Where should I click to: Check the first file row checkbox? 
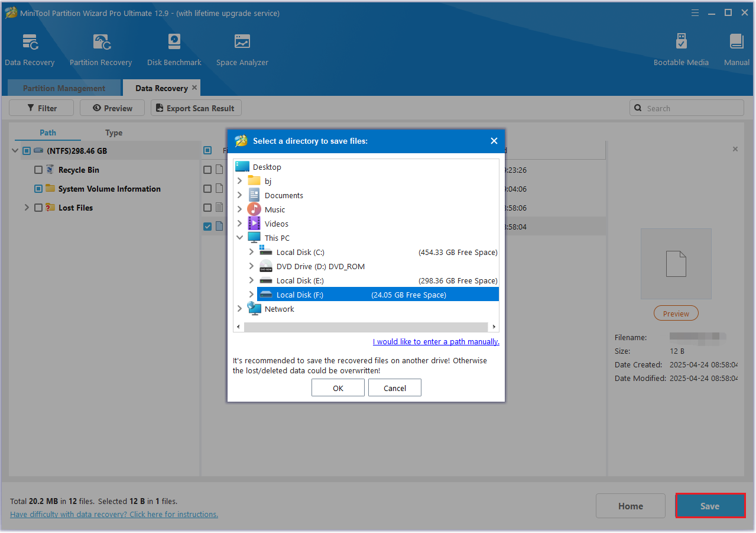(207, 170)
